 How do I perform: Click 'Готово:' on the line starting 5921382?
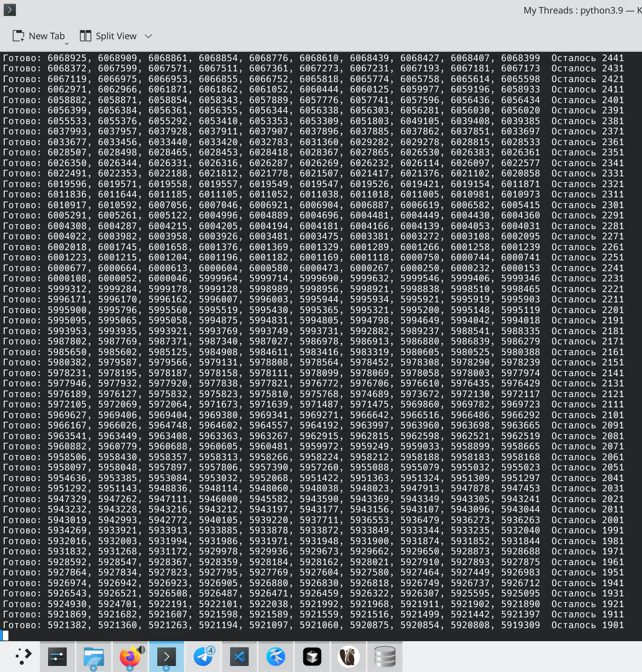point(22,625)
